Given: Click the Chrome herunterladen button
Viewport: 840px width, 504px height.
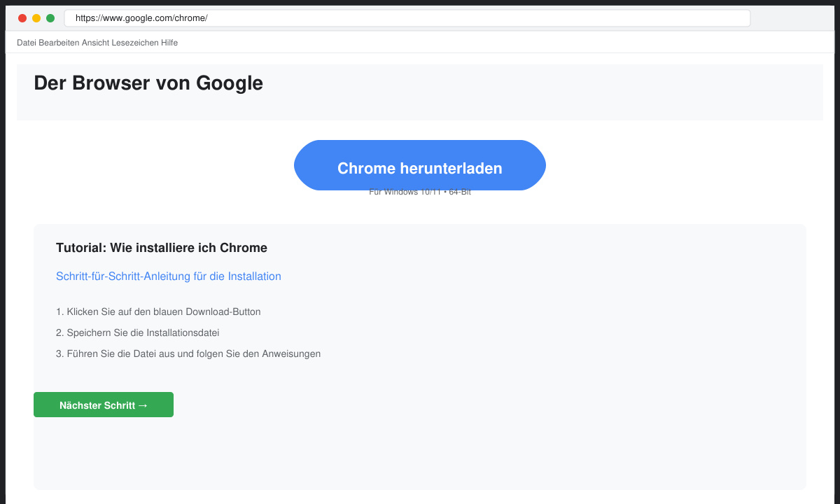Looking at the screenshot, I should (420, 165).
